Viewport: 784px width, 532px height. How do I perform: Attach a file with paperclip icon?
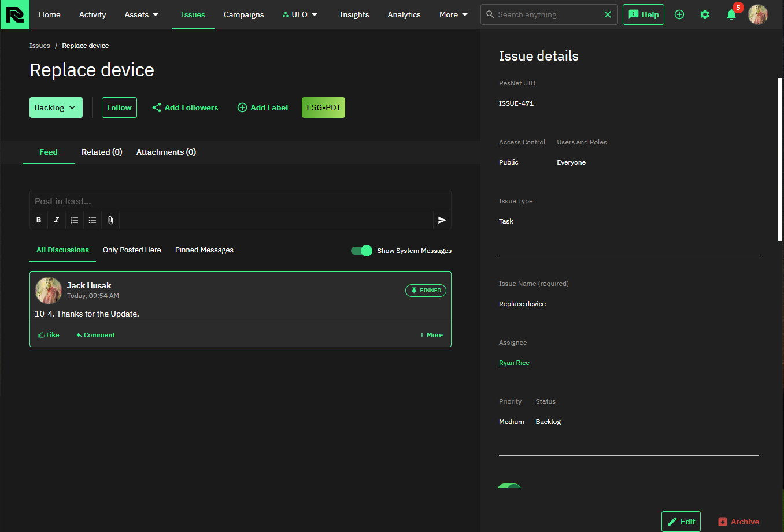[x=110, y=220]
